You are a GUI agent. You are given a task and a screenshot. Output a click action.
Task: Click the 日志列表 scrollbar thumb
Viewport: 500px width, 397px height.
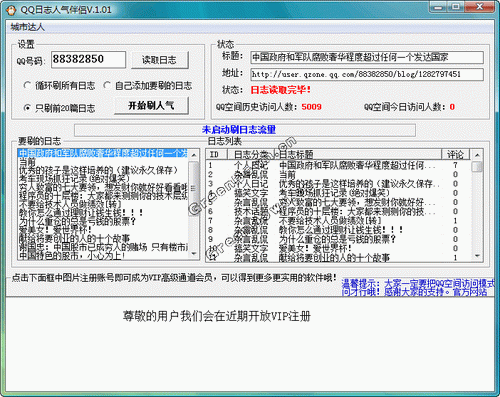[x=477, y=166]
